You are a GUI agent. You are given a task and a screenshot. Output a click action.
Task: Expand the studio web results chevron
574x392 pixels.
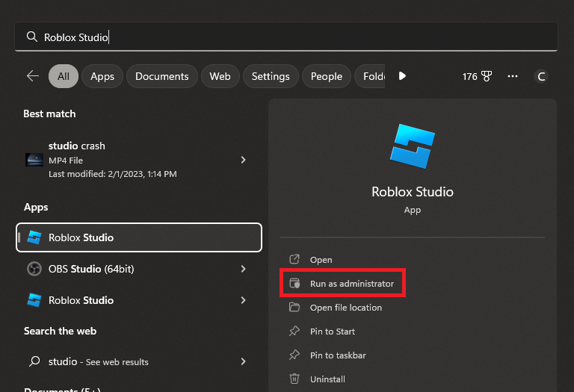point(243,361)
